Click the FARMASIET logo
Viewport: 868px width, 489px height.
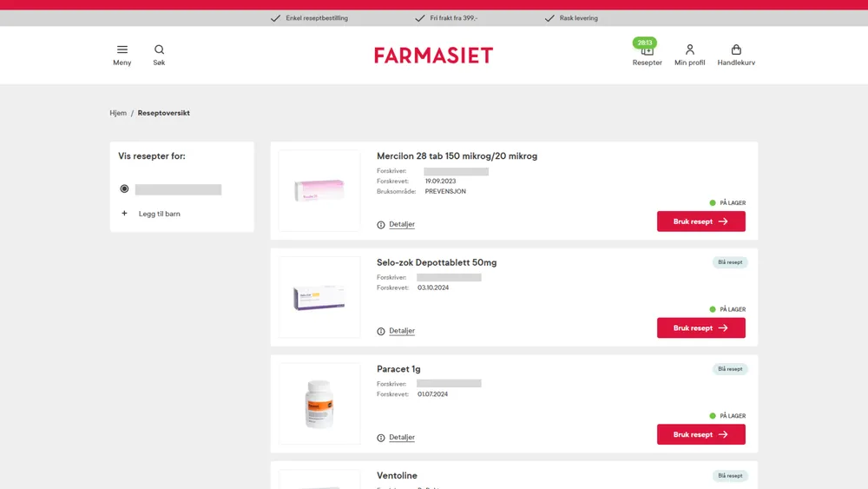click(433, 56)
